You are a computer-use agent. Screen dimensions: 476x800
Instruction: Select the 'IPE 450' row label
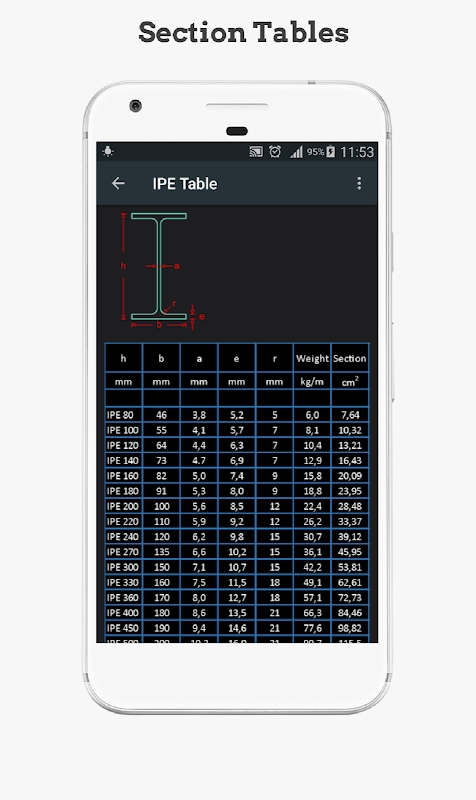tap(122, 628)
